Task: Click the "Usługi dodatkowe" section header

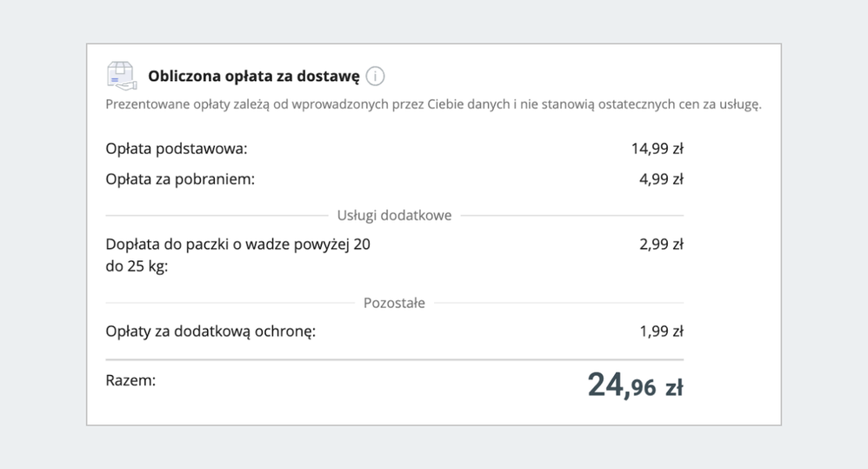Action: (x=394, y=215)
